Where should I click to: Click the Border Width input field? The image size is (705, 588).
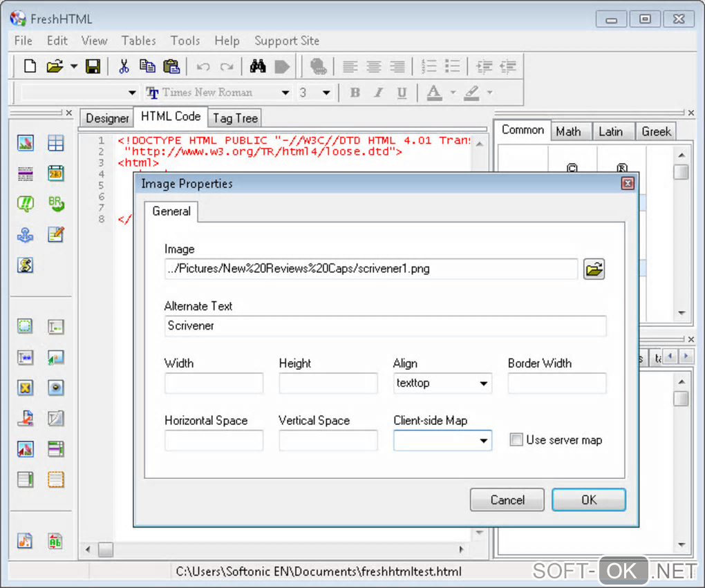(557, 383)
